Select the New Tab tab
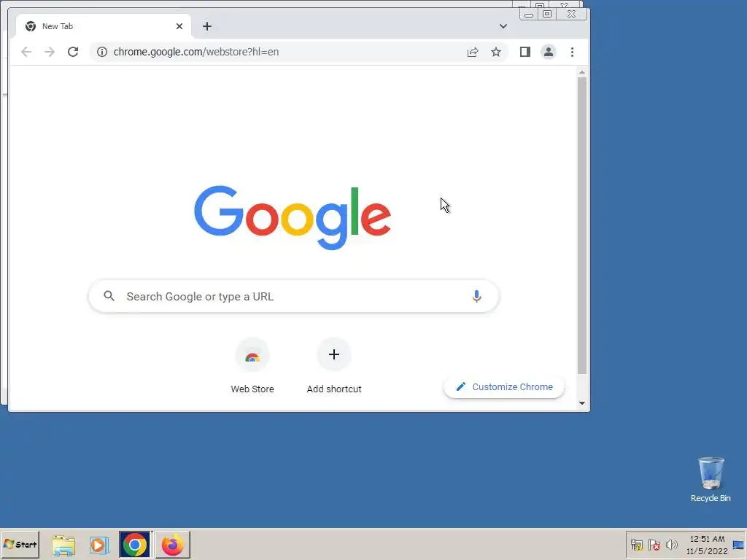Viewport: 747px width, 560px height. (x=104, y=26)
